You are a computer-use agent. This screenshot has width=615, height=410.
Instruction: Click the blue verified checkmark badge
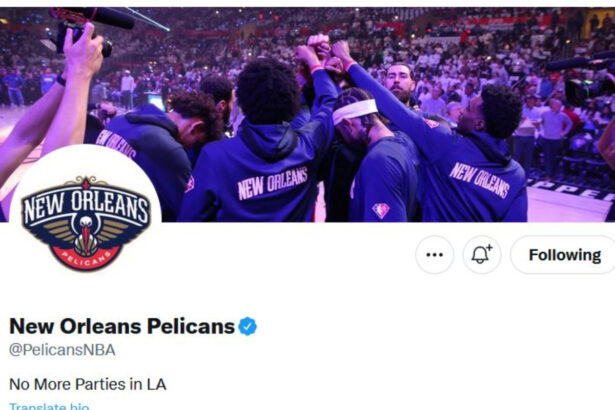pyautogui.click(x=248, y=326)
